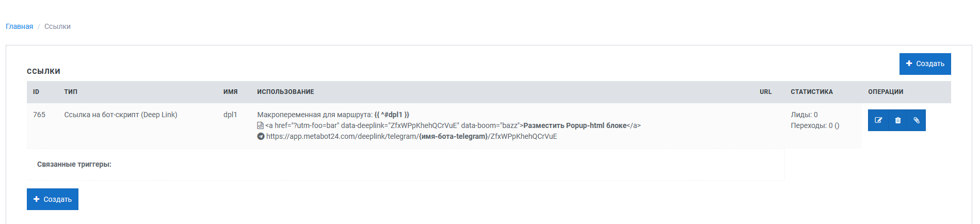Open the metabot24 Telegram deeplink URL

point(411,136)
